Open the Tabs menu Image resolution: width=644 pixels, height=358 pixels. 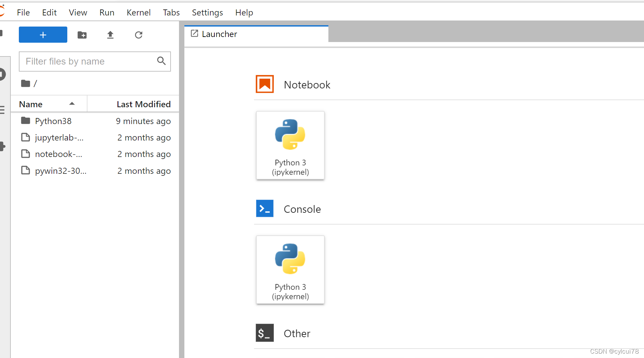pos(171,12)
